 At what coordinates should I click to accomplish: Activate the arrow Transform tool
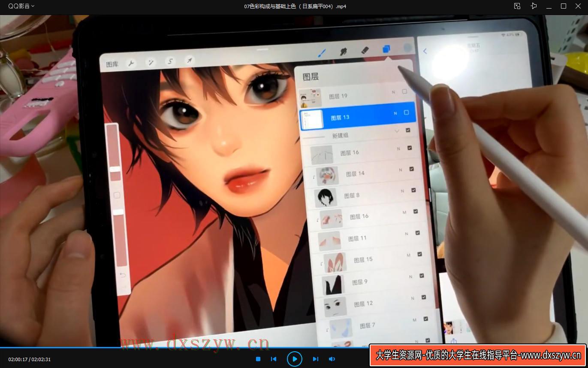pos(189,60)
